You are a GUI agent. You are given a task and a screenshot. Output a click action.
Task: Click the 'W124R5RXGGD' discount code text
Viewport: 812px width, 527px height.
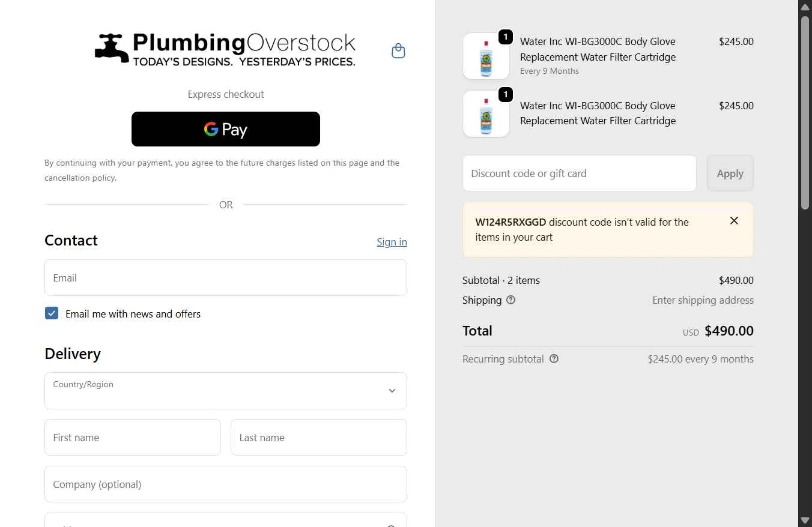[x=511, y=222]
